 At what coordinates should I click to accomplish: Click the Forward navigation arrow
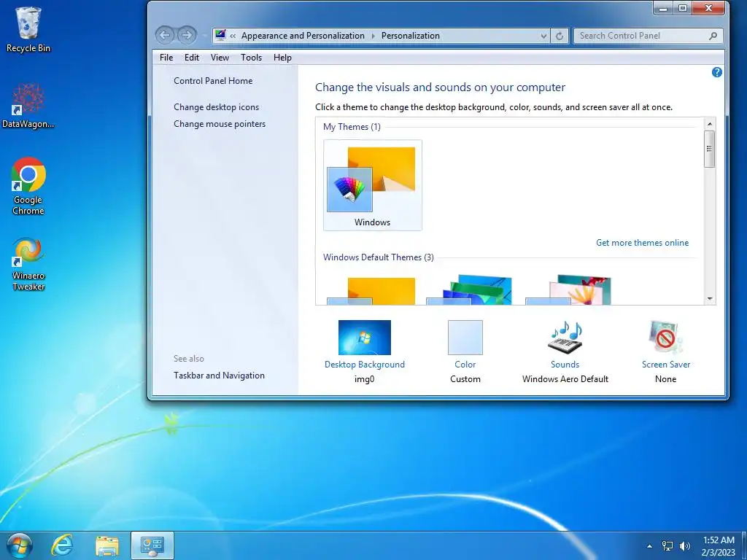tap(187, 35)
